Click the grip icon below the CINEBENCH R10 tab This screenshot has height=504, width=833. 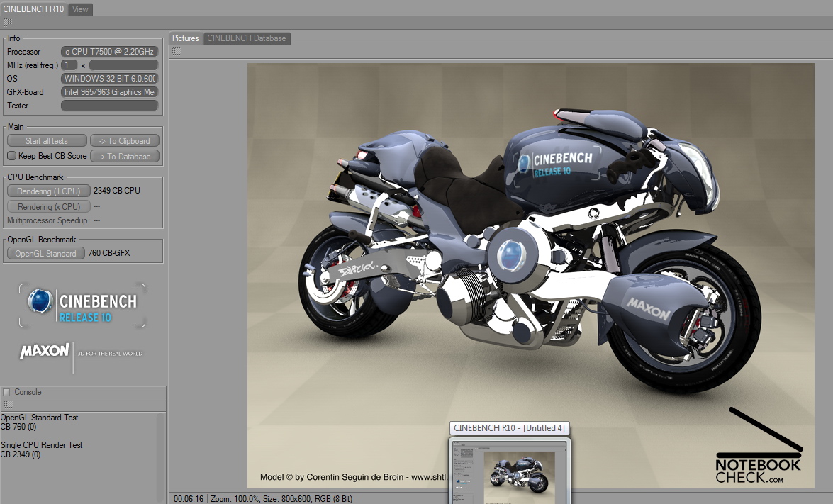point(7,23)
